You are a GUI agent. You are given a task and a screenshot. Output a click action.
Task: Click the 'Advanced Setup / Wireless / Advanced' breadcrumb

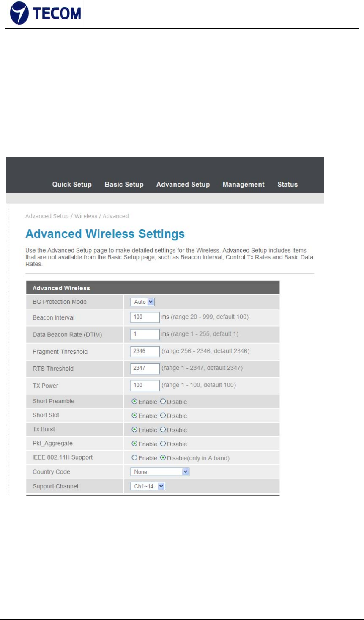[77, 216]
